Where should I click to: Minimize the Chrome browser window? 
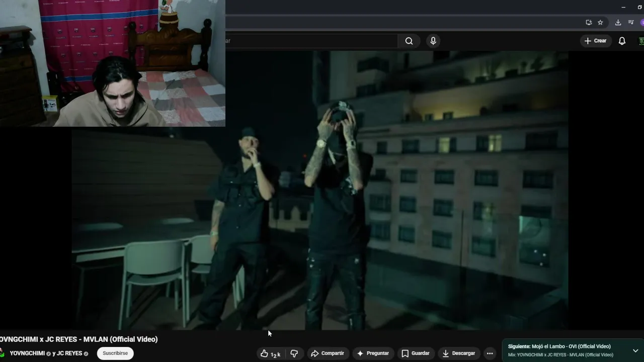(x=623, y=7)
